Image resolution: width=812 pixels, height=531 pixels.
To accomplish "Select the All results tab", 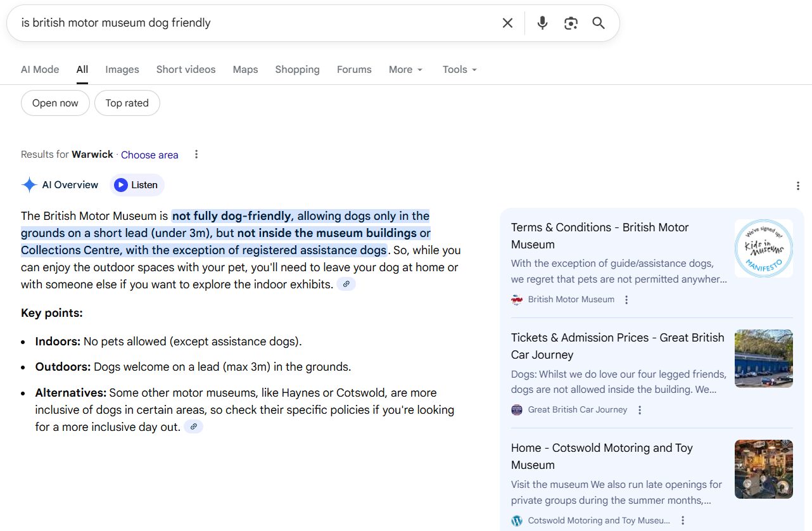I will pyautogui.click(x=82, y=70).
